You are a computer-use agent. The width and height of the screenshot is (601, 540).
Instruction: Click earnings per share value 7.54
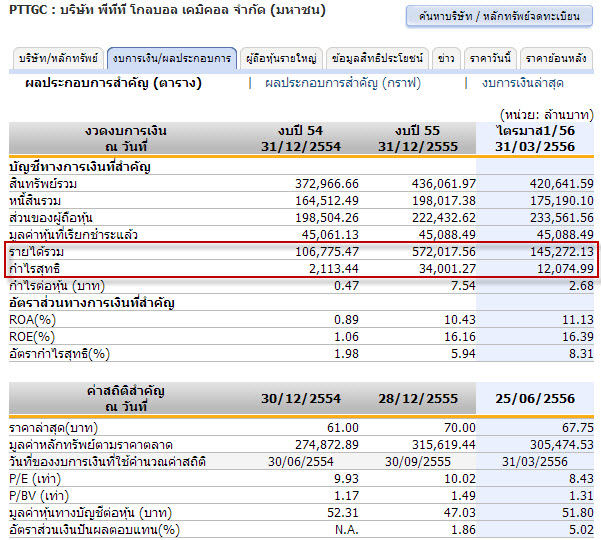(x=463, y=286)
